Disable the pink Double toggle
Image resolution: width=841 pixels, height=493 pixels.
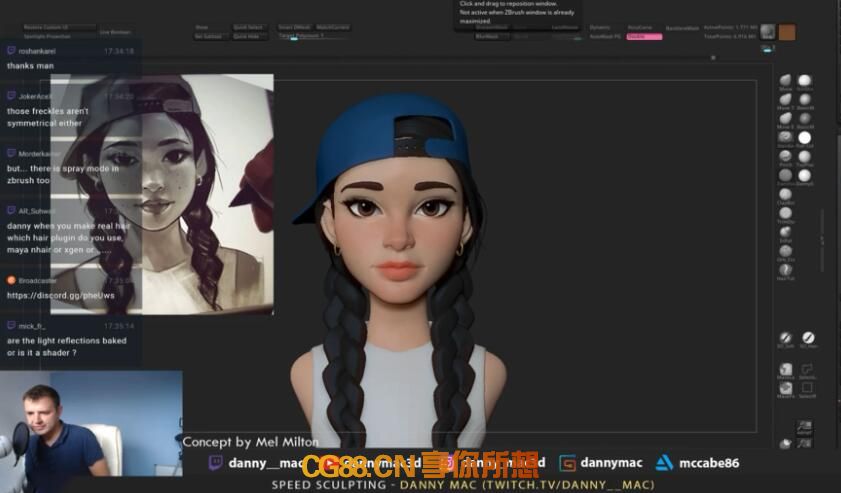pyautogui.click(x=644, y=36)
